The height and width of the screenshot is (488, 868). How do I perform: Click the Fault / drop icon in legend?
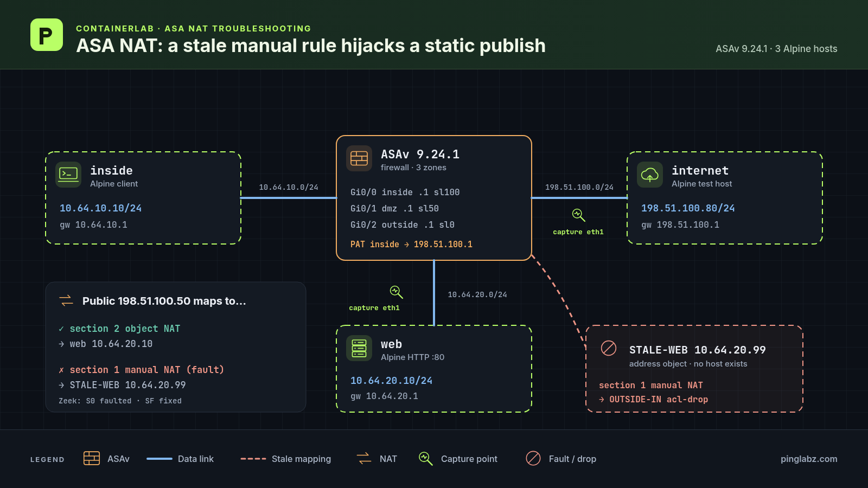[x=533, y=458]
